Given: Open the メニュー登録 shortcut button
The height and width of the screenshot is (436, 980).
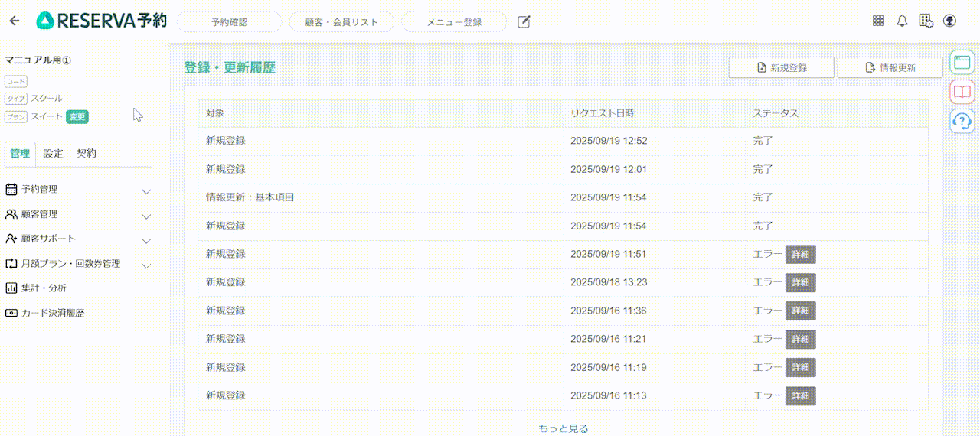Looking at the screenshot, I should [454, 22].
